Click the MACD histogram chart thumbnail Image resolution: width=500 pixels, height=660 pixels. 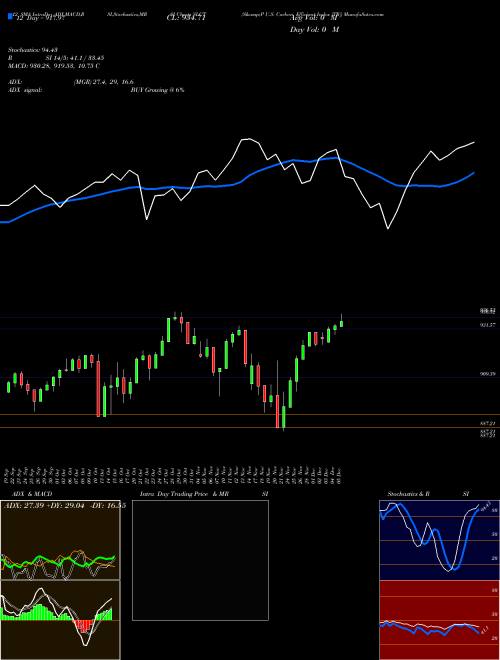point(60,620)
